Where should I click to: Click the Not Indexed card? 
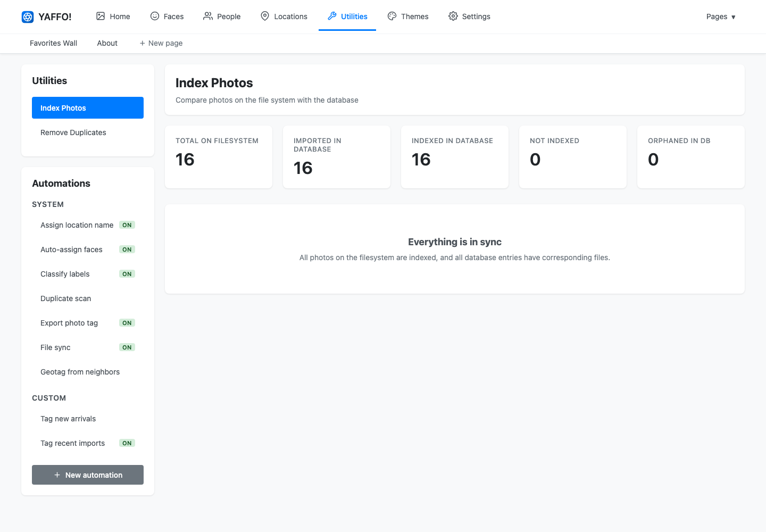tap(573, 157)
